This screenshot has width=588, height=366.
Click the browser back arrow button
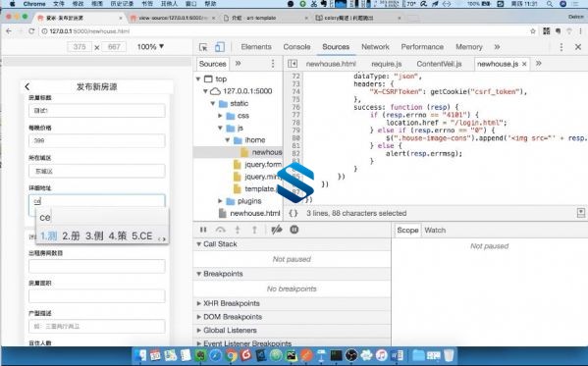tap(9, 31)
